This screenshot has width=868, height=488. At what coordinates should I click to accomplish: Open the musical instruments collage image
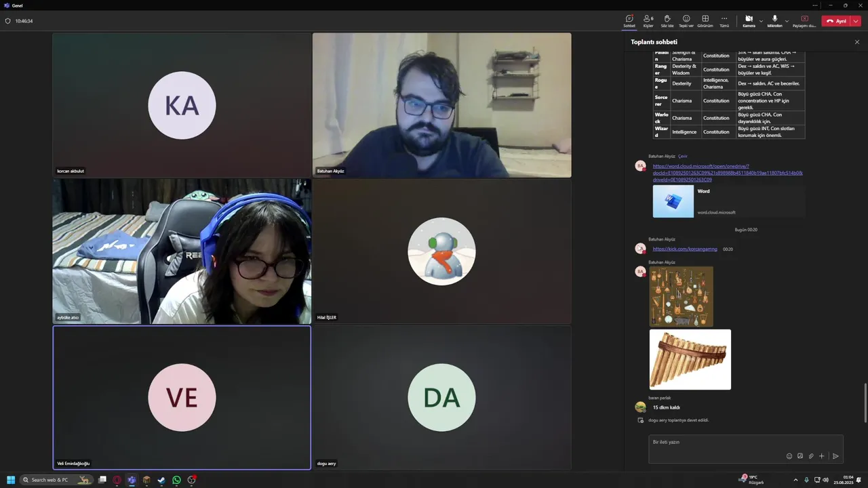pos(681,297)
